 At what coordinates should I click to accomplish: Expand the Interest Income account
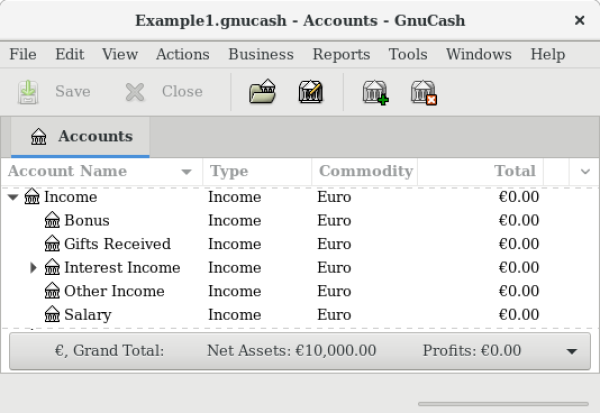point(33,268)
